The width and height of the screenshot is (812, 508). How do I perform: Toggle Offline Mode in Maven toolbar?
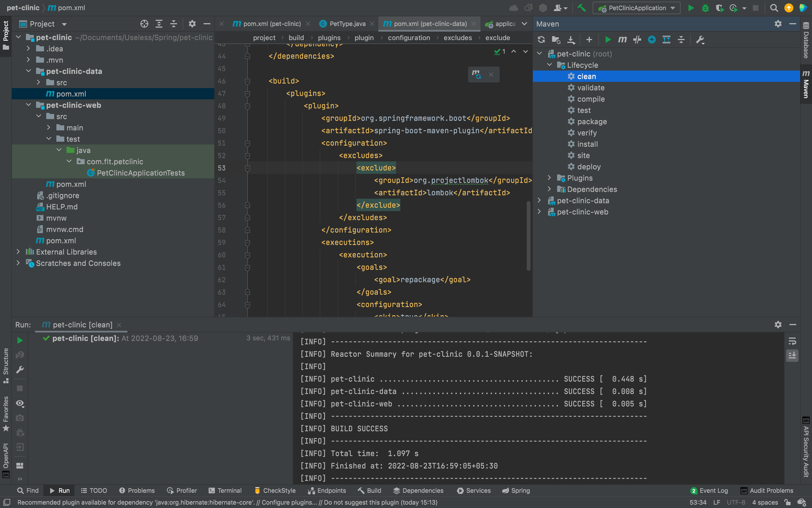point(637,40)
